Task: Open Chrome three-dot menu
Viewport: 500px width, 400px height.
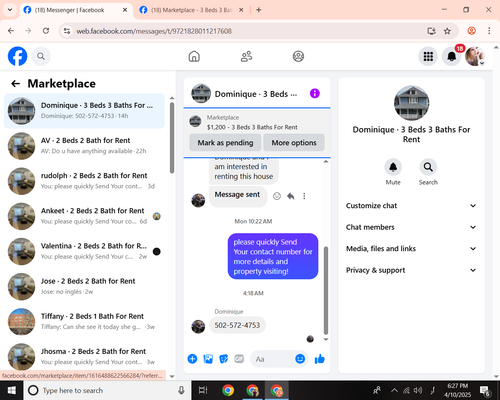Action: (x=489, y=31)
